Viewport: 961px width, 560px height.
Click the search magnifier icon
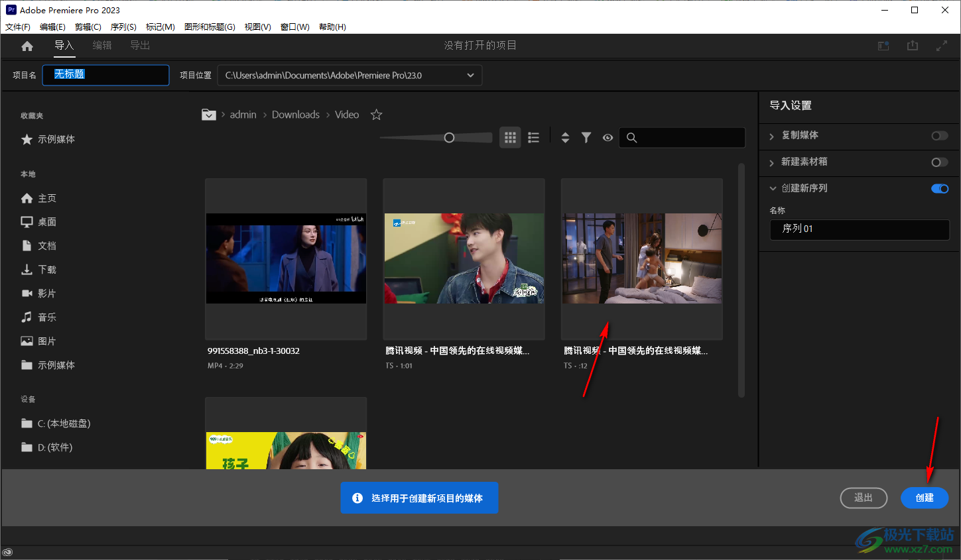point(631,137)
